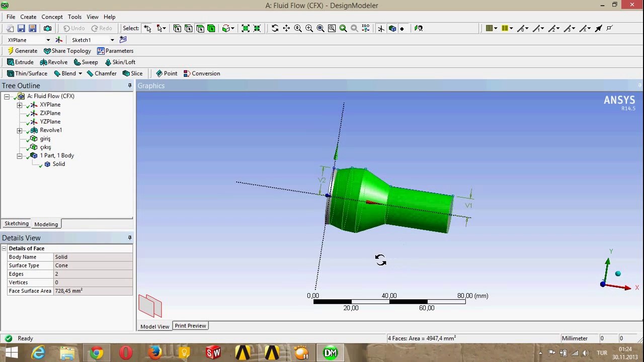Click the Thin/Surface tool

pos(27,73)
